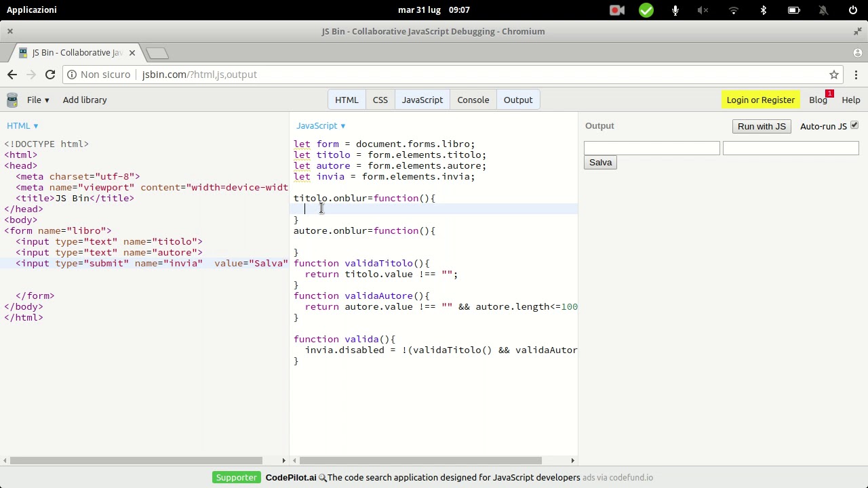Image resolution: width=868 pixels, height=488 pixels.
Task: Open the clock showing mar 31 lug 09:07
Action: tap(434, 10)
